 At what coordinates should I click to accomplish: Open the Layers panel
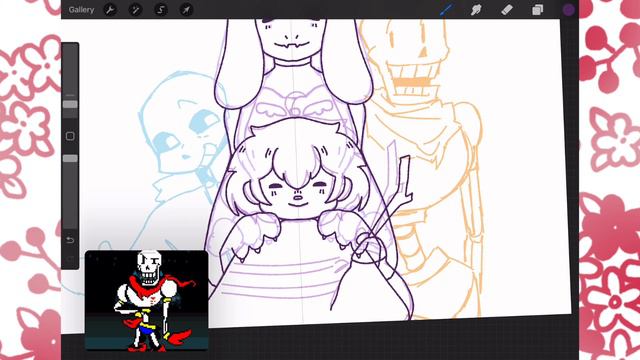click(537, 10)
